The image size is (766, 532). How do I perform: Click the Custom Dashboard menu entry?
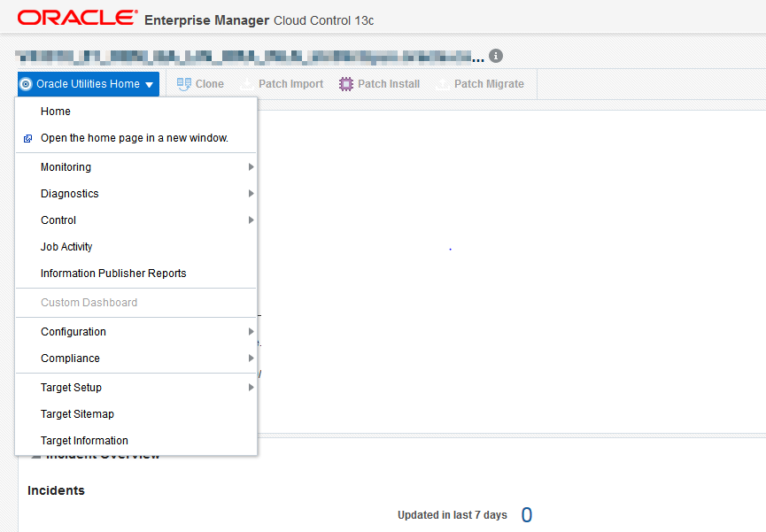point(136,303)
